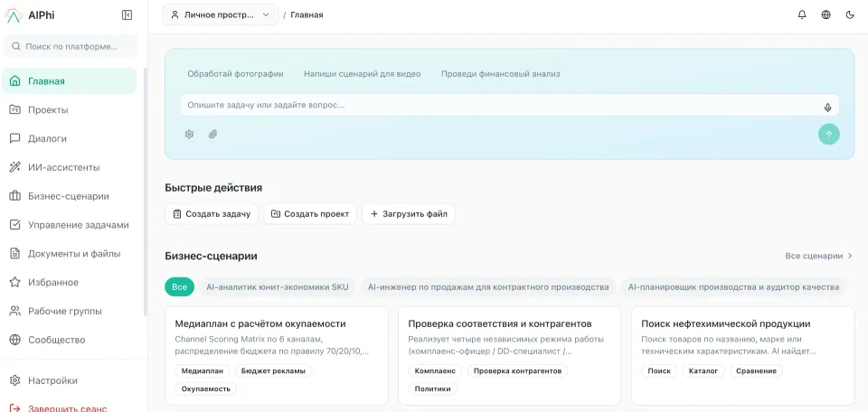
Task: Click the Завершить сеанс logout icon
Action: (15, 408)
